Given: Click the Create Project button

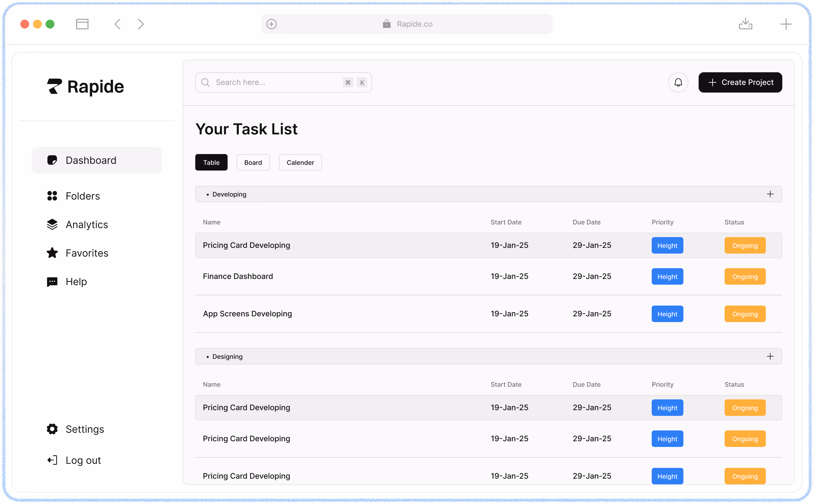Looking at the screenshot, I should [x=740, y=82].
